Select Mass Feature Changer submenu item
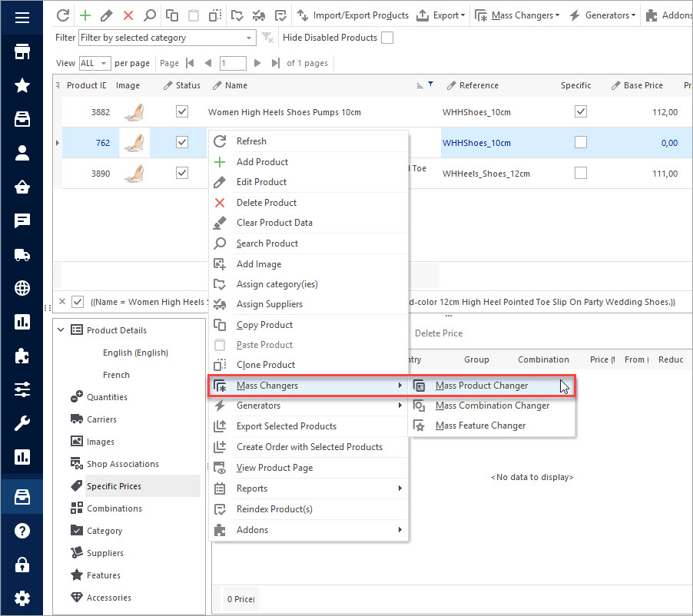 492,426
